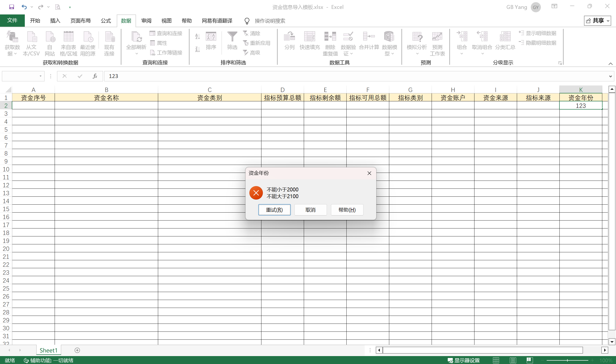Click Data Validation (数据验证) icon
Screen dimensions: 616x364
[x=348, y=44]
